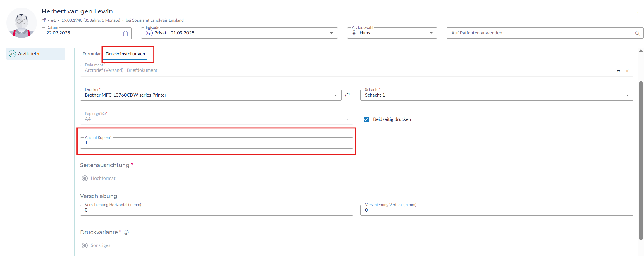This screenshot has width=644, height=256.
Task: Select the Hochformat radio button
Action: 85,178
